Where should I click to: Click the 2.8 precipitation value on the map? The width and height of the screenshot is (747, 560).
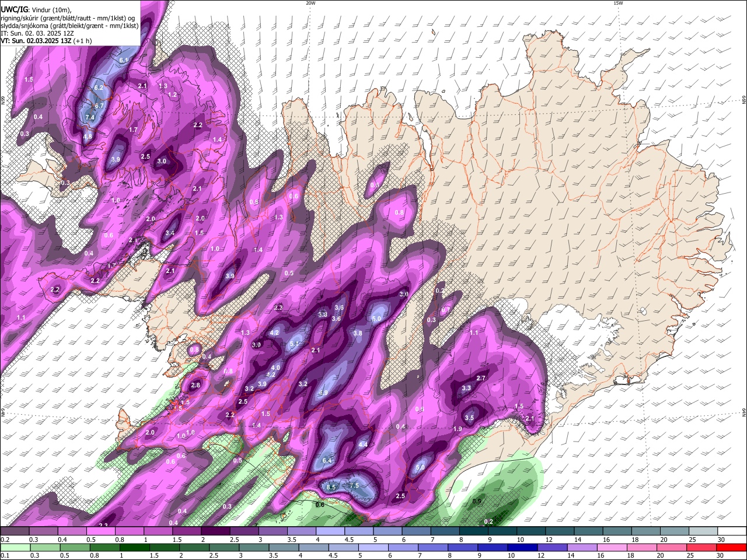tap(196, 385)
